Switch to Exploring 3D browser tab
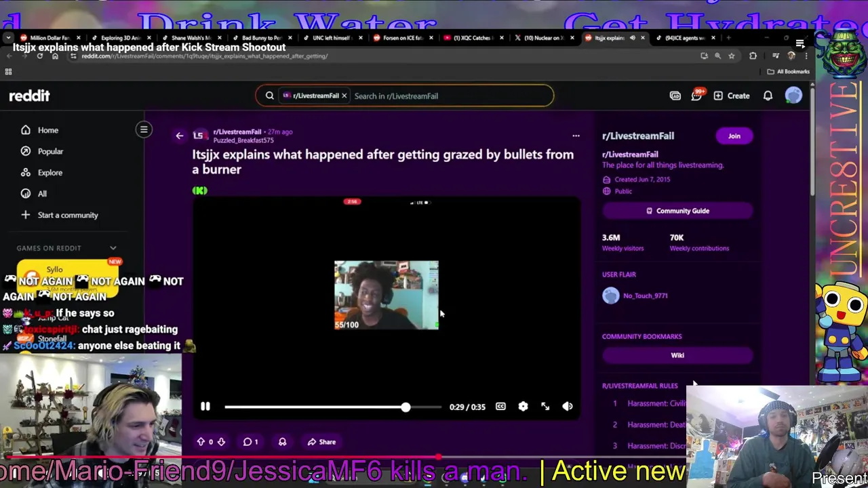 point(121,38)
